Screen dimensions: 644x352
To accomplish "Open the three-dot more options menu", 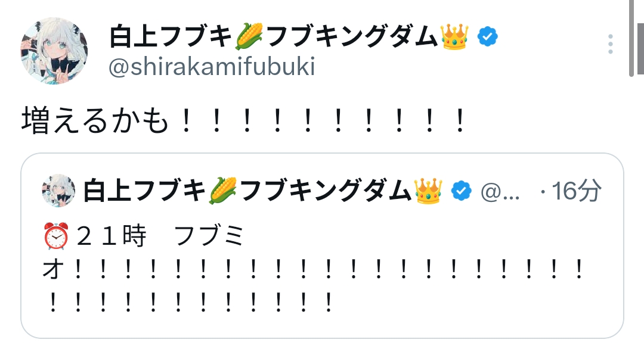I will (x=610, y=44).
